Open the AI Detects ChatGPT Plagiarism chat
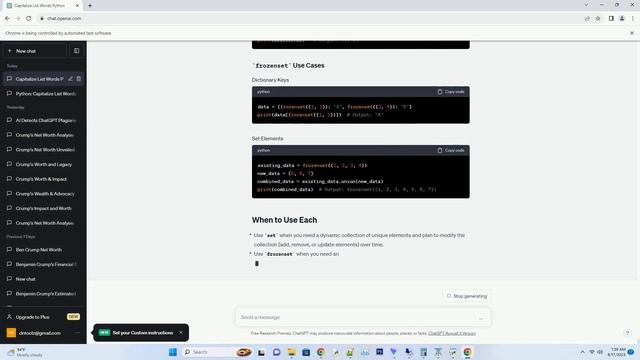 (43, 120)
